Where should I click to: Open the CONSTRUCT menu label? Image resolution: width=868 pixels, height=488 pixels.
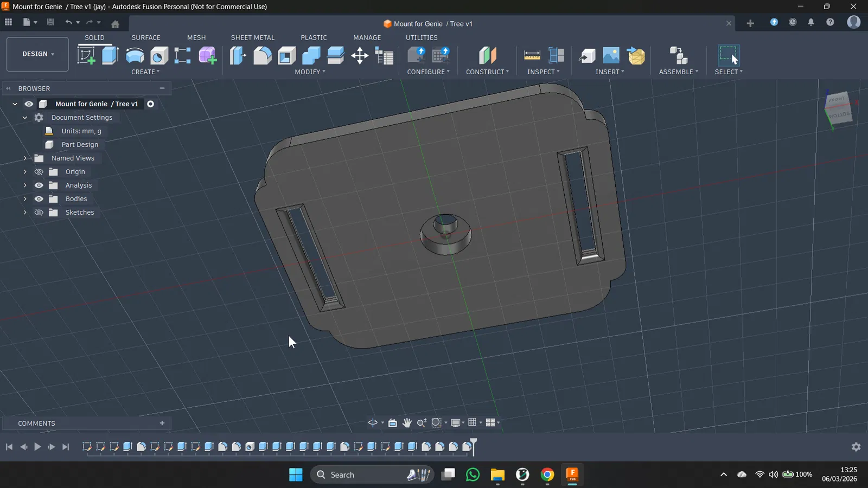(x=487, y=72)
